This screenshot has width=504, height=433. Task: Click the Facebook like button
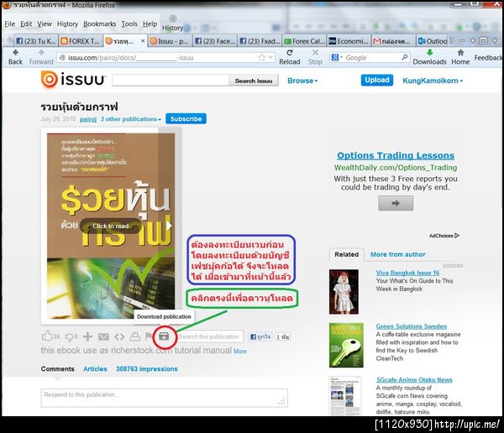point(260,336)
